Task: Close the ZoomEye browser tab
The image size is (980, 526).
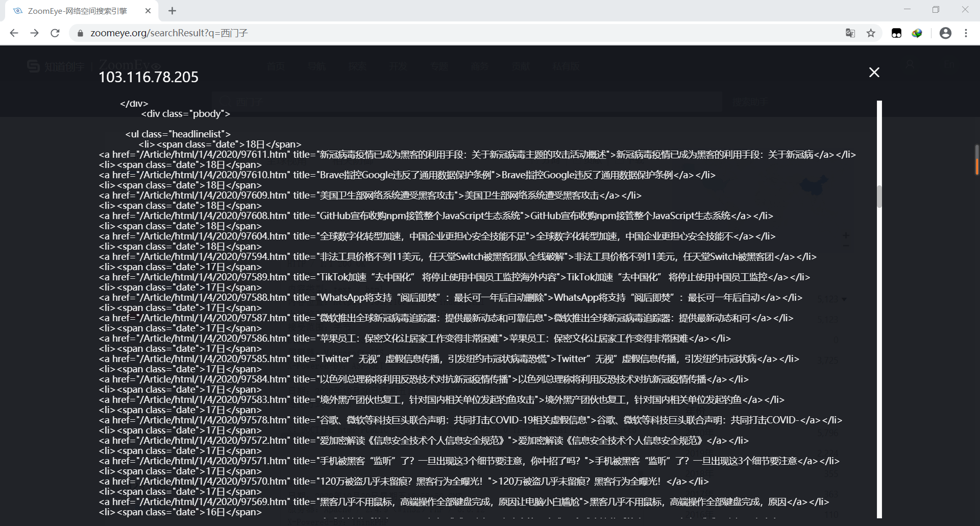Action: pyautogui.click(x=148, y=11)
